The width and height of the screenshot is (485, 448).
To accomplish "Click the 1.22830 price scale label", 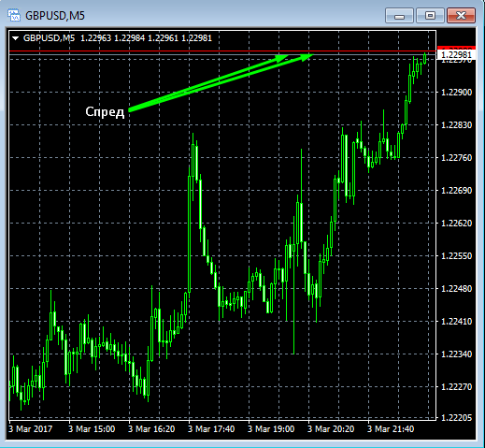I will [456, 125].
